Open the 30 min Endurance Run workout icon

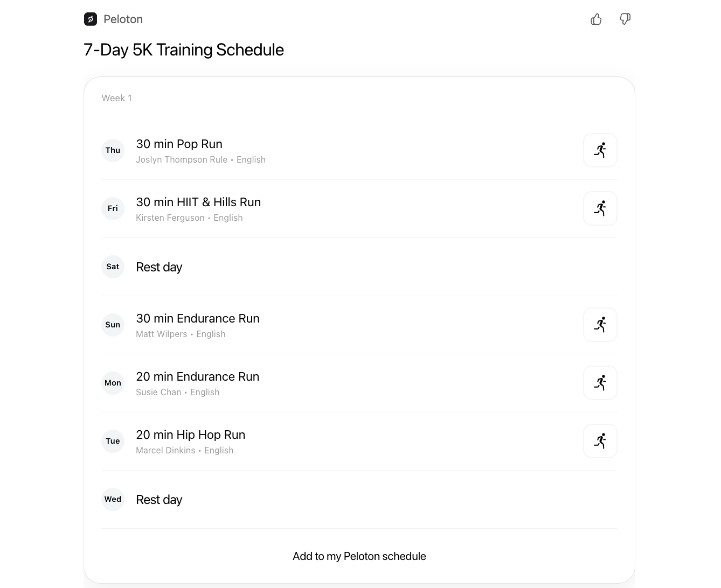(x=600, y=325)
